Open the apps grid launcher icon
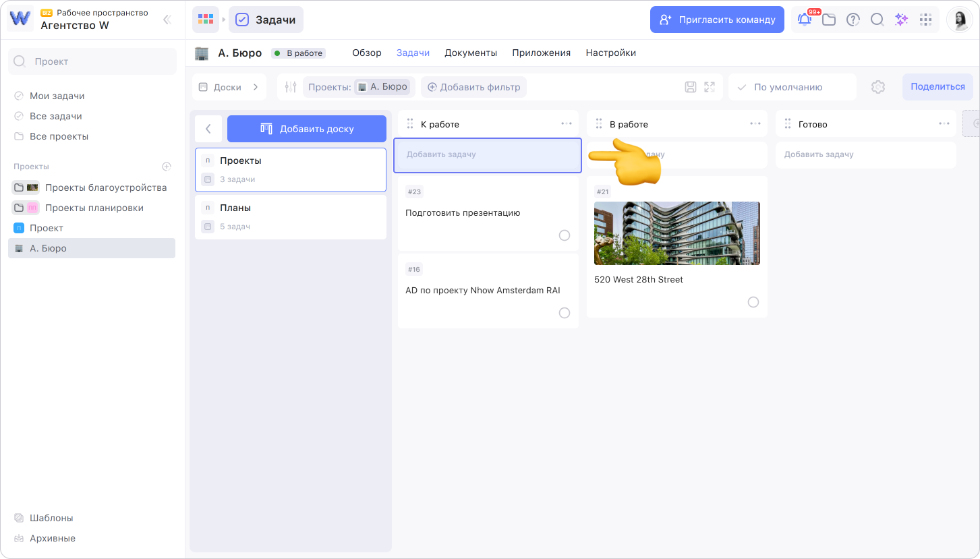This screenshot has width=980, height=559. coord(206,20)
